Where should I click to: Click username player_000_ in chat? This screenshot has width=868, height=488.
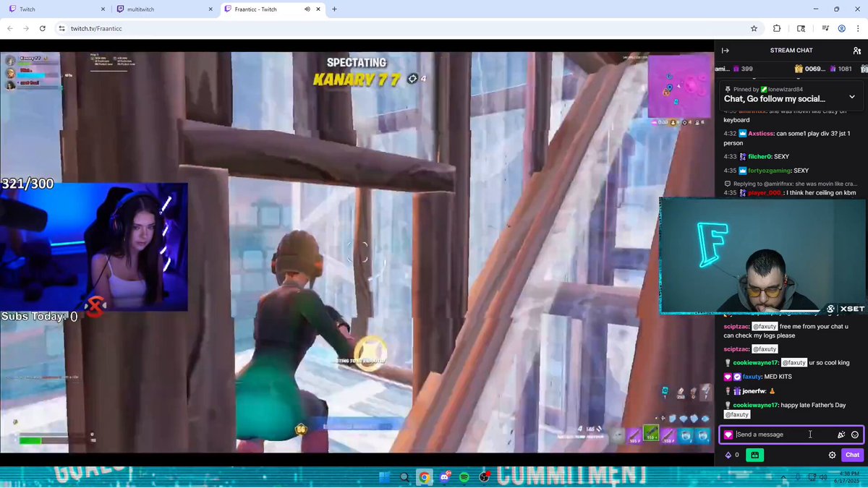pos(765,193)
